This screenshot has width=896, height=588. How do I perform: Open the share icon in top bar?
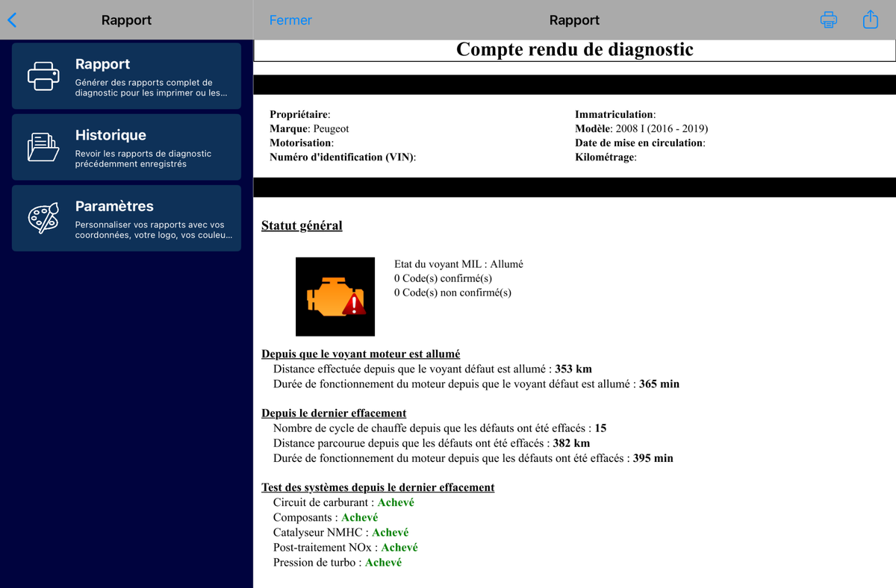(x=871, y=19)
